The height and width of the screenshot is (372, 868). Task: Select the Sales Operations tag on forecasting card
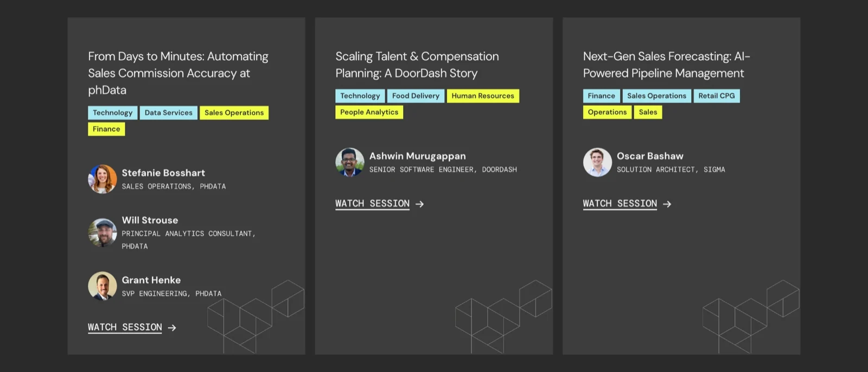[x=657, y=96]
